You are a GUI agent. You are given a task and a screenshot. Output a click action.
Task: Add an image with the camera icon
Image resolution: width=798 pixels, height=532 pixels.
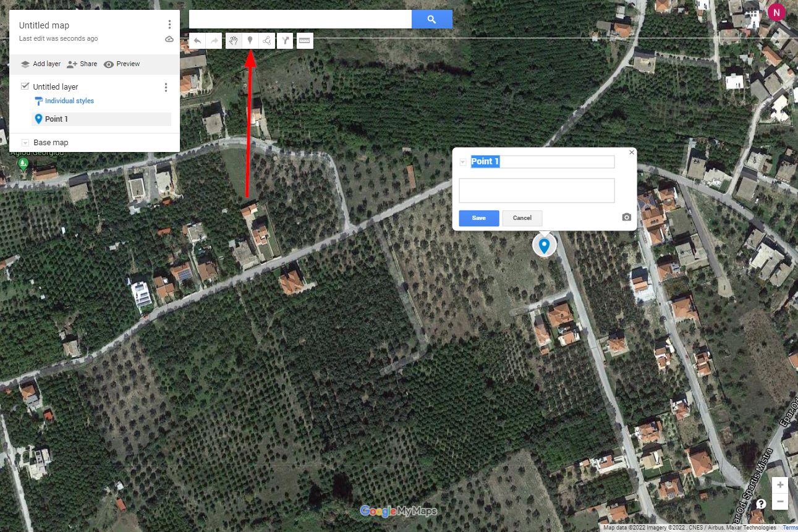[627, 217]
